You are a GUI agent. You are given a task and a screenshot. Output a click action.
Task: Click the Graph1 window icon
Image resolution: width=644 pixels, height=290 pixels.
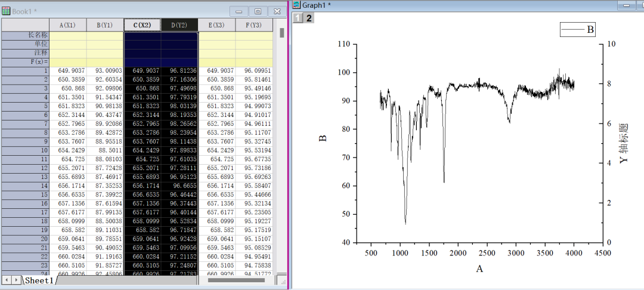tap(296, 5)
